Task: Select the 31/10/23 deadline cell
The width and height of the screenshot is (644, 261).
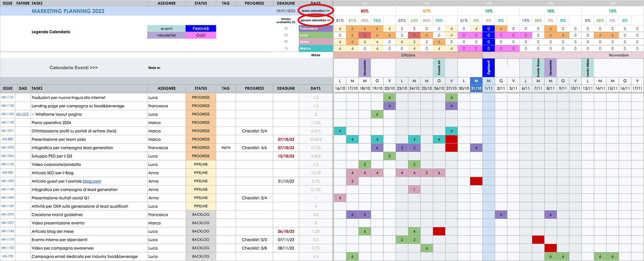Action: click(286, 181)
